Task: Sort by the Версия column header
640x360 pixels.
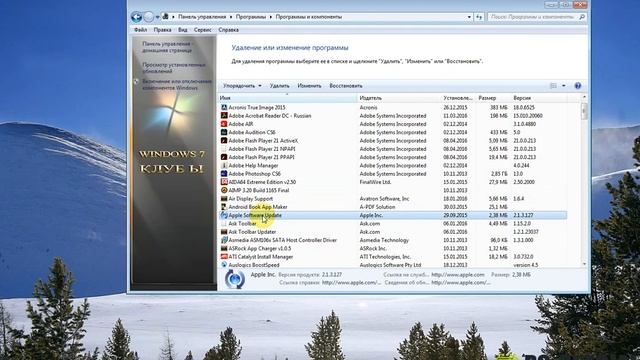Action: click(x=539, y=98)
